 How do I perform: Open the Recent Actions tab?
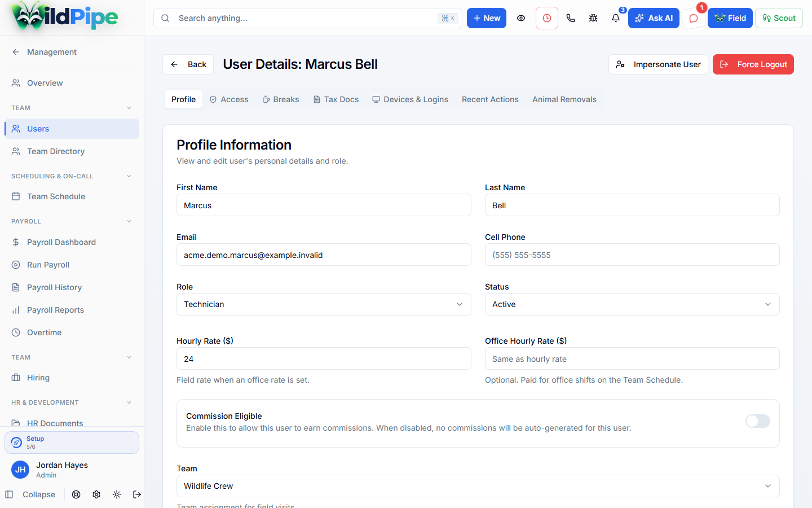pyautogui.click(x=490, y=99)
